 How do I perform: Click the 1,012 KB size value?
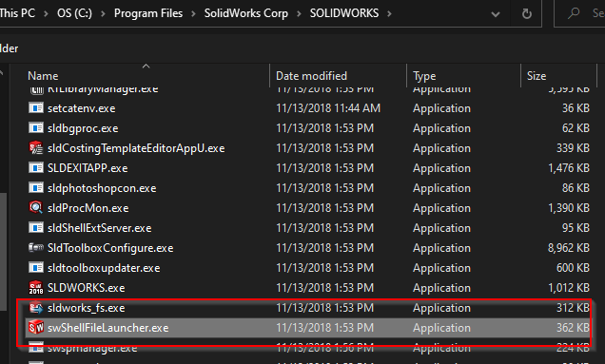click(x=569, y=288)
